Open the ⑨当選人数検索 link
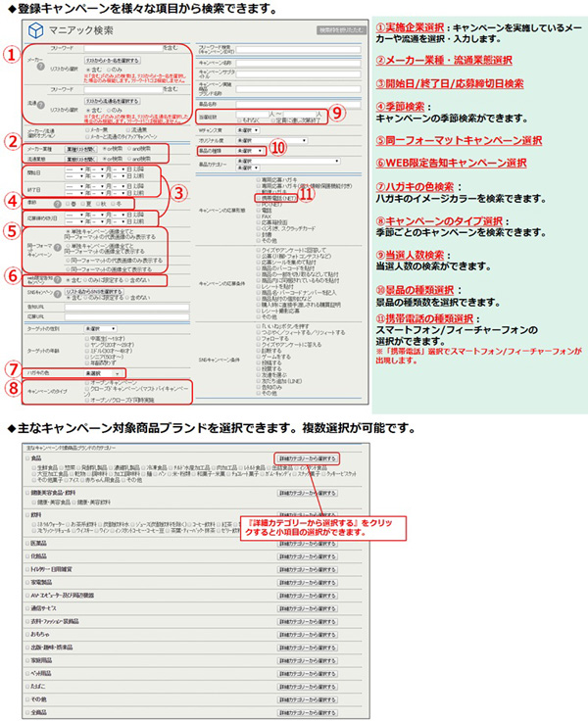588x721 pixels. pyautogui.click(x=410, y=255)
